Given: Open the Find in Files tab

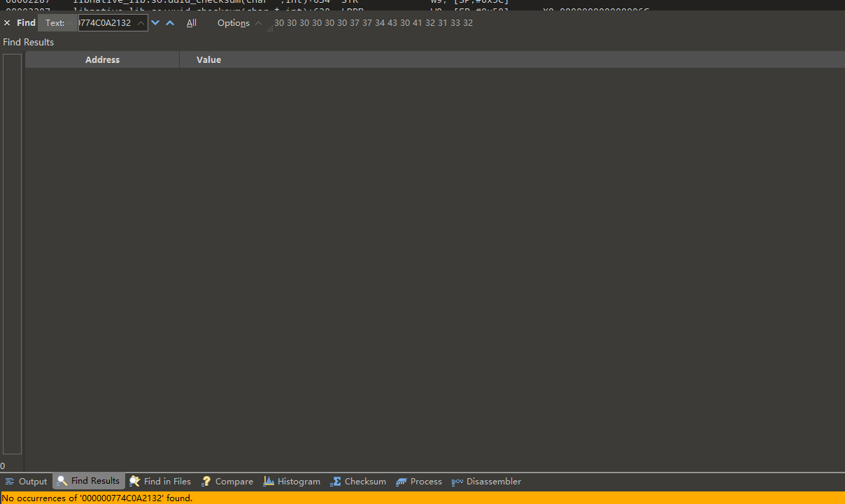Looking at the screenshot, I should 160,482.
